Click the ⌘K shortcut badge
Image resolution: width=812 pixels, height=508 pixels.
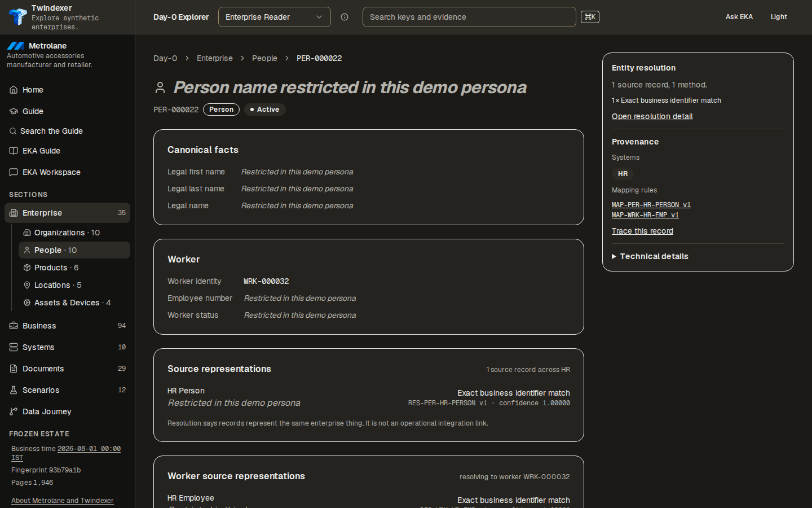point(590,17)
